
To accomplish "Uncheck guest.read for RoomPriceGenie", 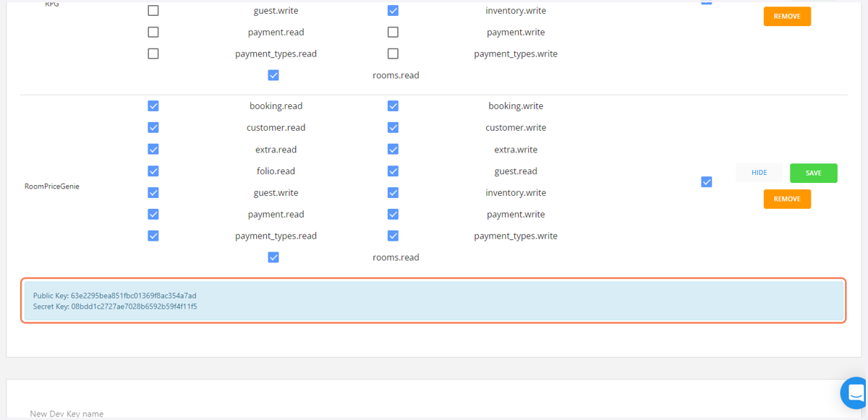I will click(x=393, y=171).
